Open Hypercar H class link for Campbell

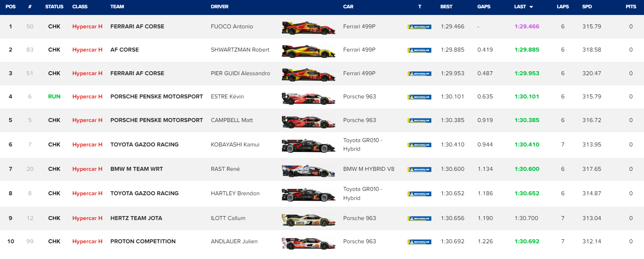(87, 120)
